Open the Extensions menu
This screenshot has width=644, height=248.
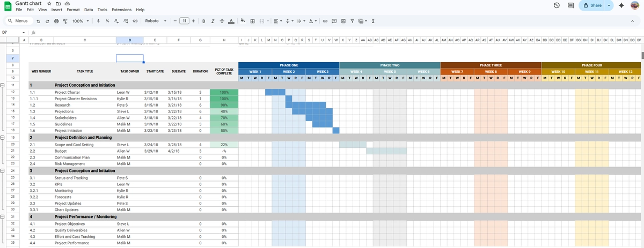click(122, 10)
